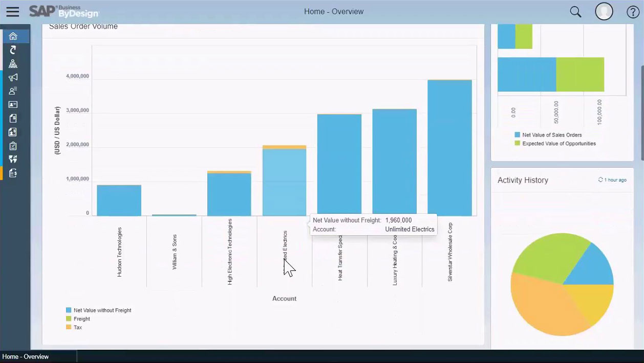The image size is (644, 363).
Task: Click the Activity History refresh icon
Action: [x=600, y=179]
